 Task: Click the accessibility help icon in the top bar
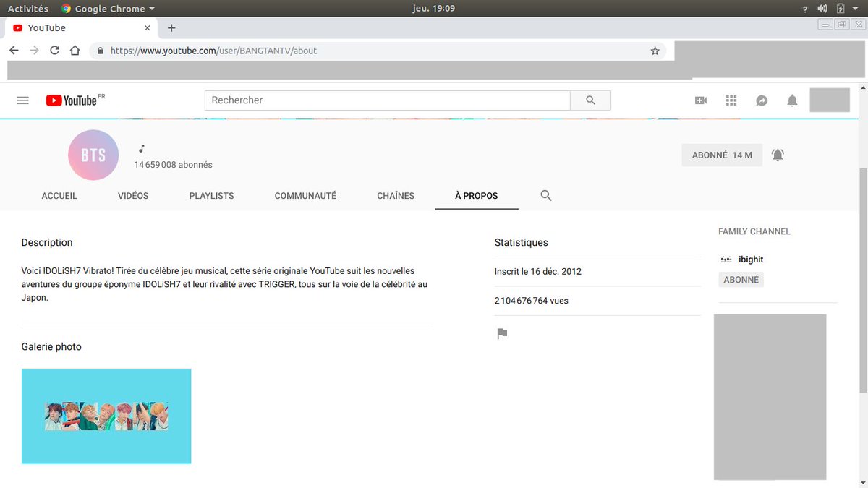[x=805, y=9]
